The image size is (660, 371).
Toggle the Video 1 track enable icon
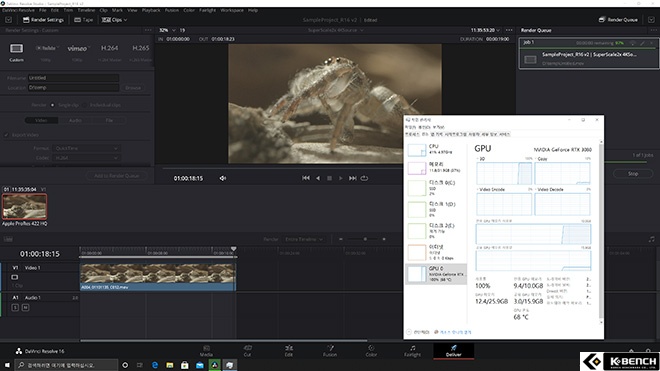[x=15, y=277]
